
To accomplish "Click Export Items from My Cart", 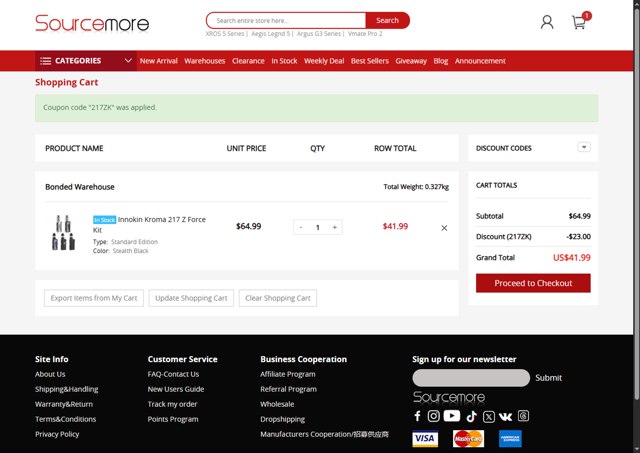I will [x=94, y=298].
